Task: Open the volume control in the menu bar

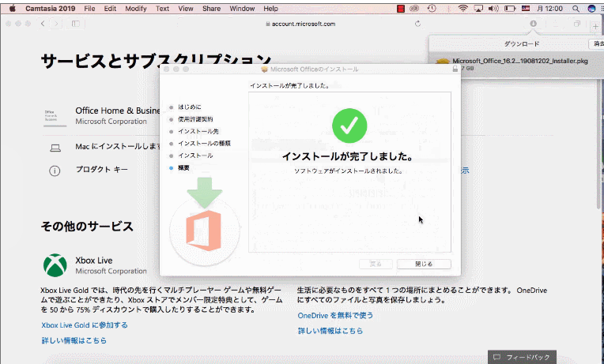Action: pos(493,9)
